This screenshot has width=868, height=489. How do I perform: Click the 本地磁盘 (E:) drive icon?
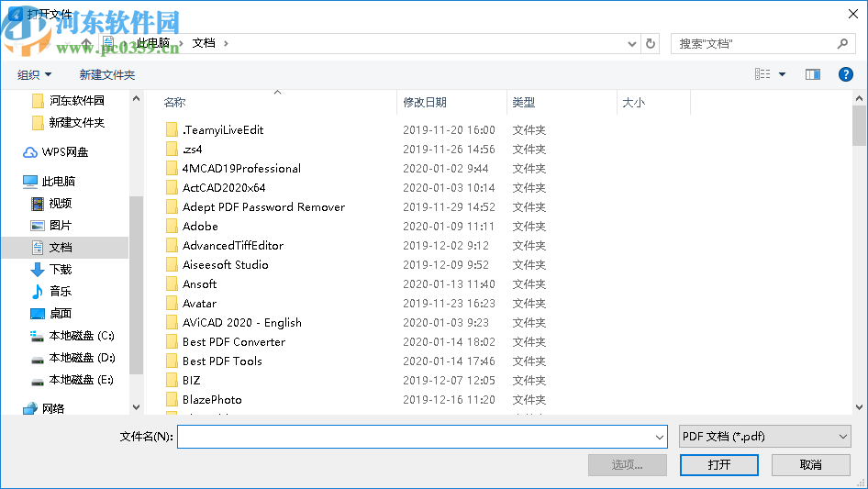coord(37,382)
